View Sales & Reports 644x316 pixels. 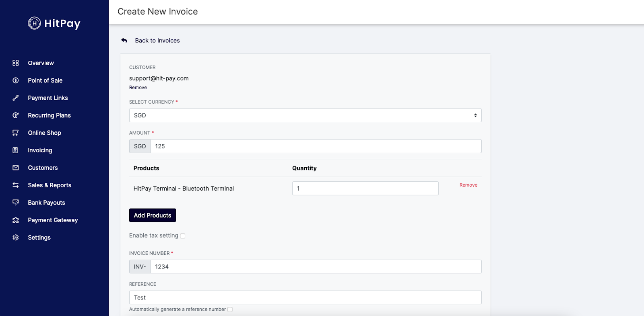tap(50, 185)
